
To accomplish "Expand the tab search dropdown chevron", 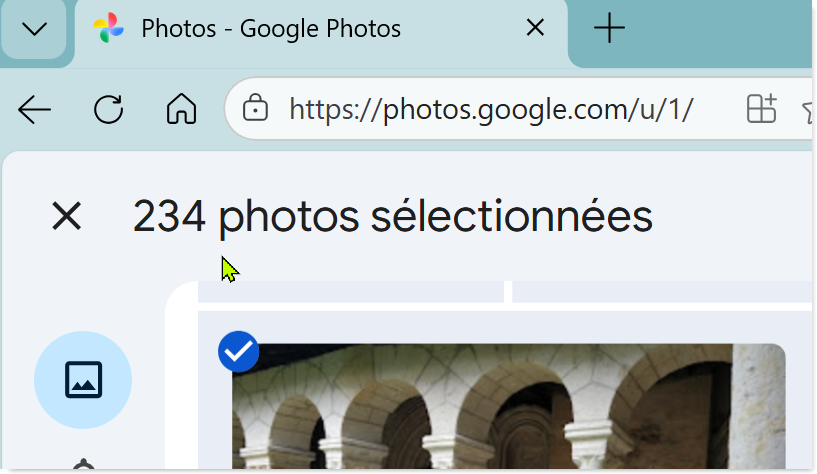I will (35, 29).
